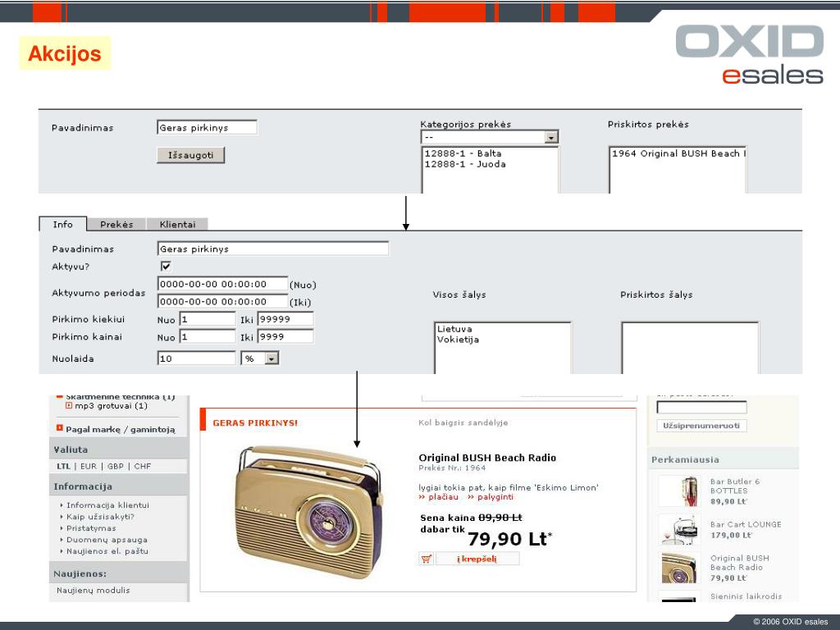Click the Užsiprenumeruoti button
Image resolution: width=840 pixels, height=630 pixels.
coord(701,426)
